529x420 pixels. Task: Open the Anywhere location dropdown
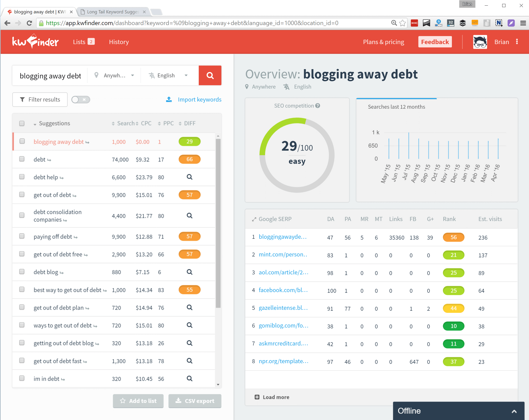tap(114, 75)
